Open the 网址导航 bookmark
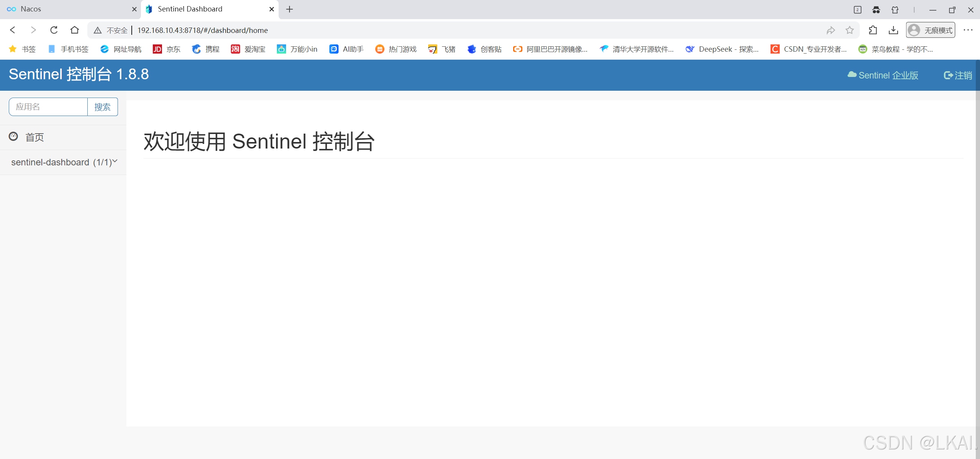980x459 pixels. tap(121, 49)
